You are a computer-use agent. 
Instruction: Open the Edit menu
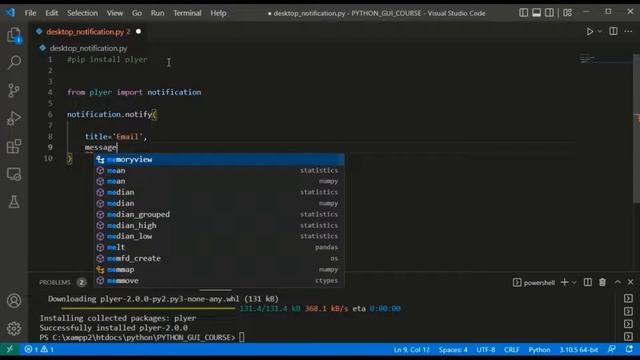[51, 13]
